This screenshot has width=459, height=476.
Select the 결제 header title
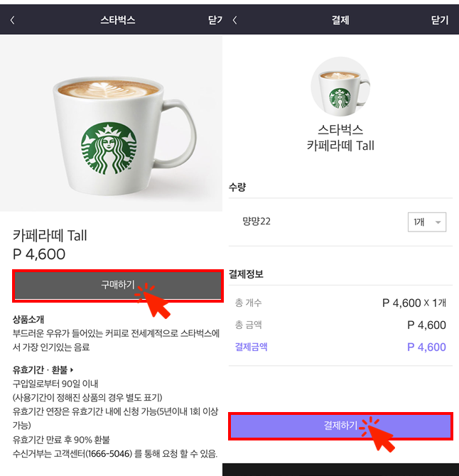tap(340, 21)
